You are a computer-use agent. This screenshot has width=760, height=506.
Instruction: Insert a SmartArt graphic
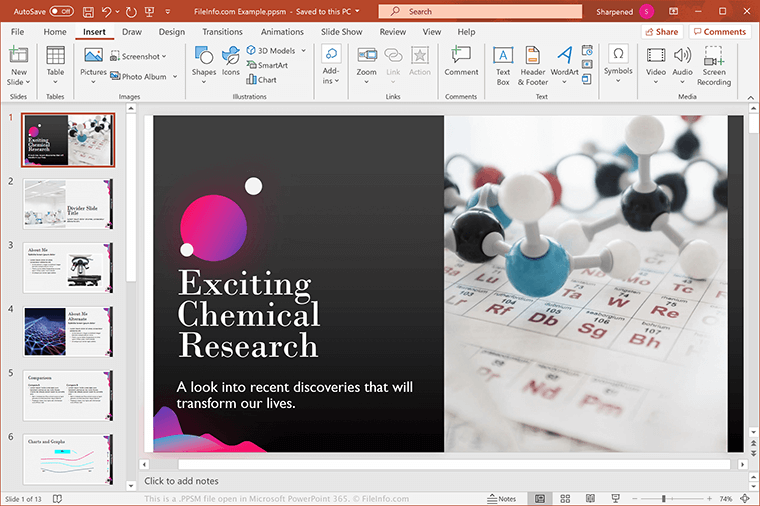tap(265, 65)
